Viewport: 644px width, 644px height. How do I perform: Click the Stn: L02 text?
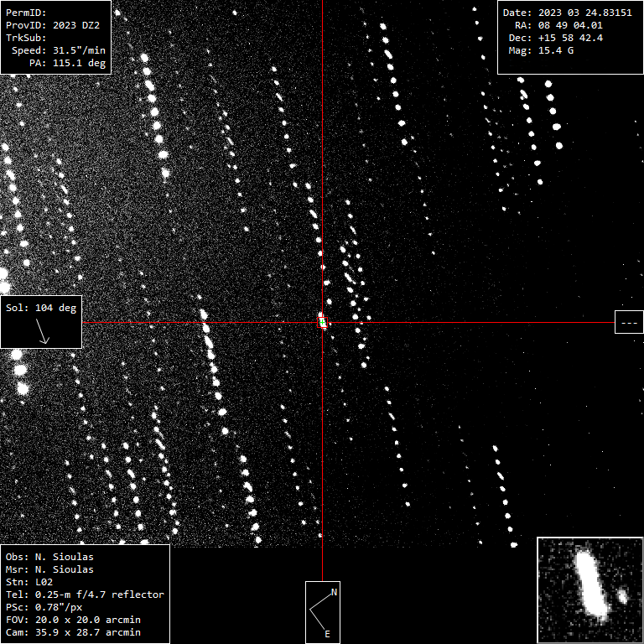[29, 582]
